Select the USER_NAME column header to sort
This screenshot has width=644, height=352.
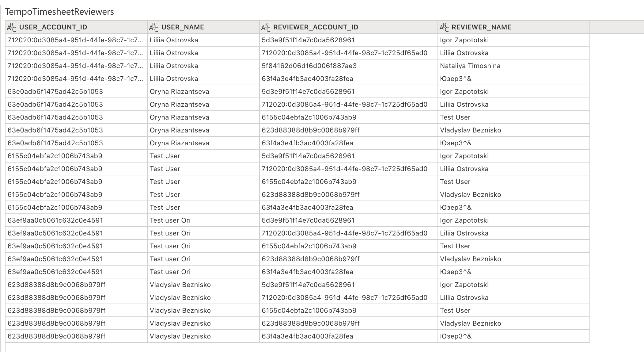[182, 27]
